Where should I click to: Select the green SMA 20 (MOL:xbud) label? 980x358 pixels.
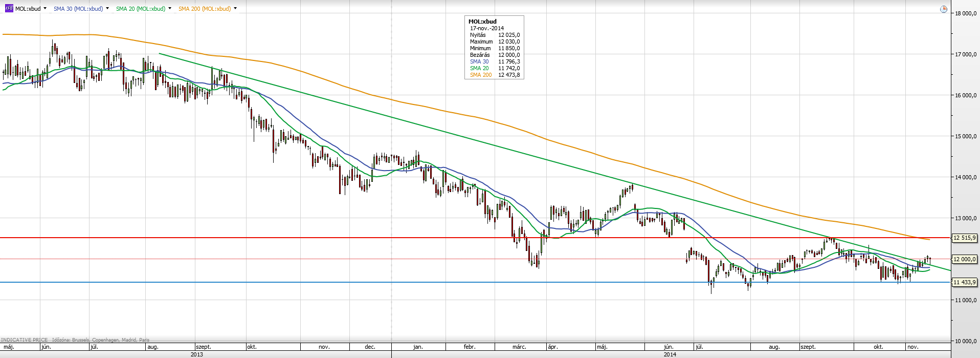click(141, 9)
